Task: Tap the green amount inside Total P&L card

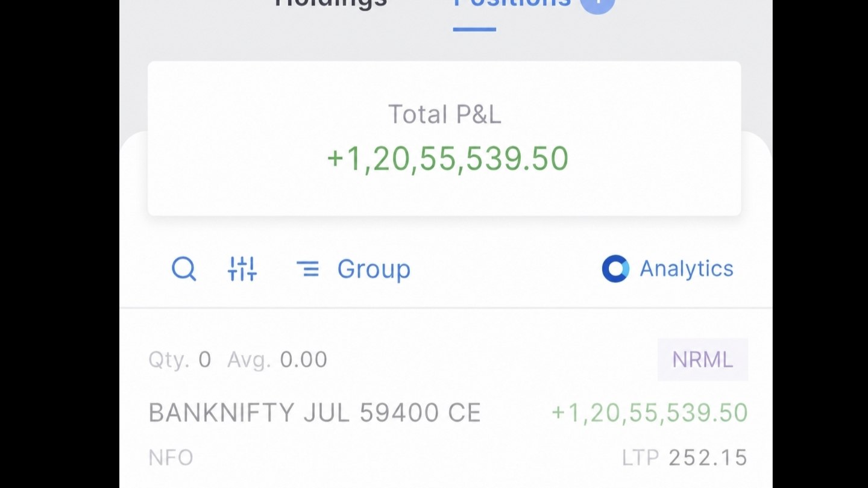Action: (x=447, y=159)
